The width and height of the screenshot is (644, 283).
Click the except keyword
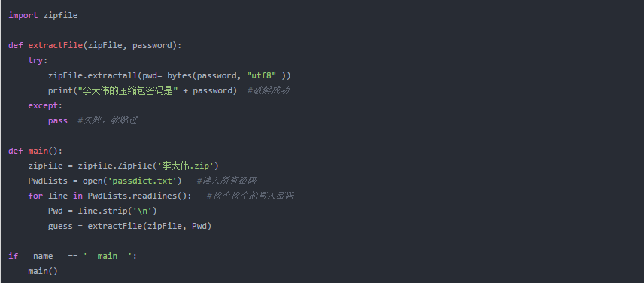43,105
